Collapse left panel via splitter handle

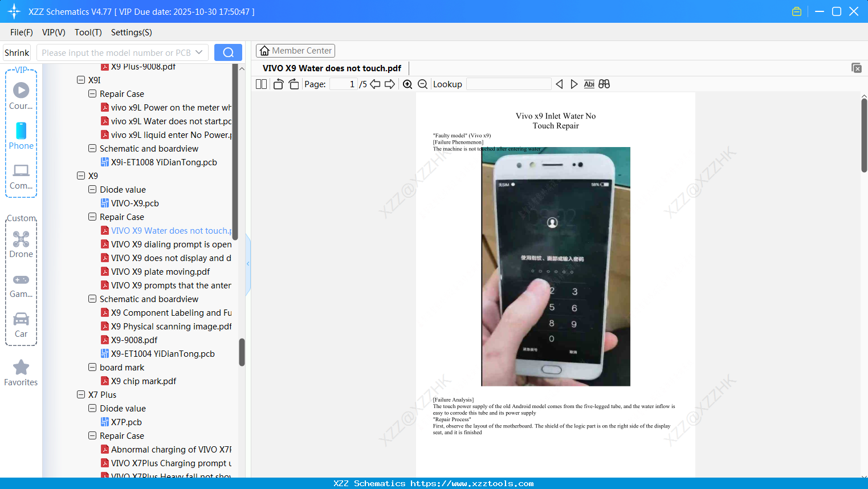click(x=248, y=263)
